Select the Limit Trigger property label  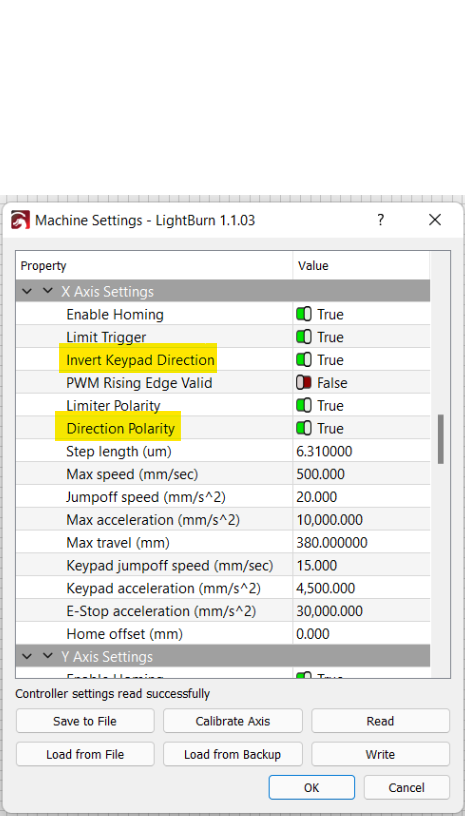106,337
